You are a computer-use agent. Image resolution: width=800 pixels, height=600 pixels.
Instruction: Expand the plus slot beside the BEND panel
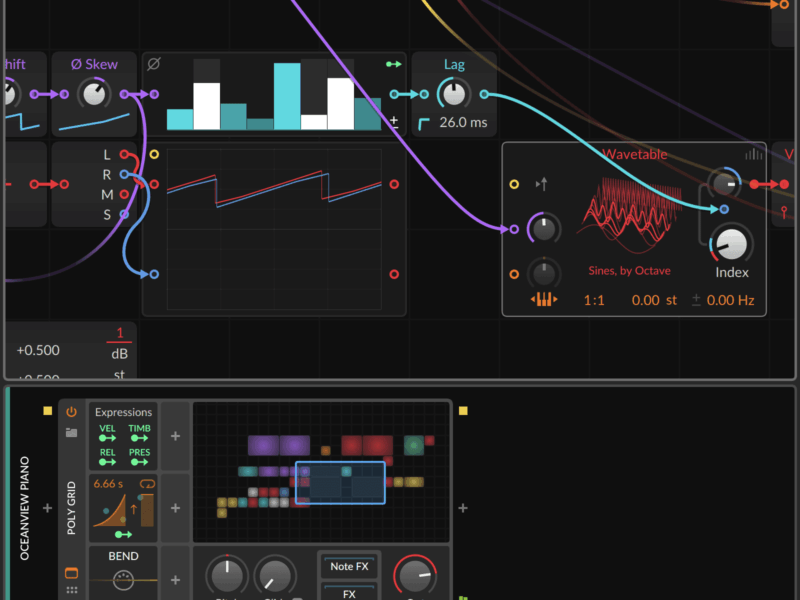coord(175,580)
